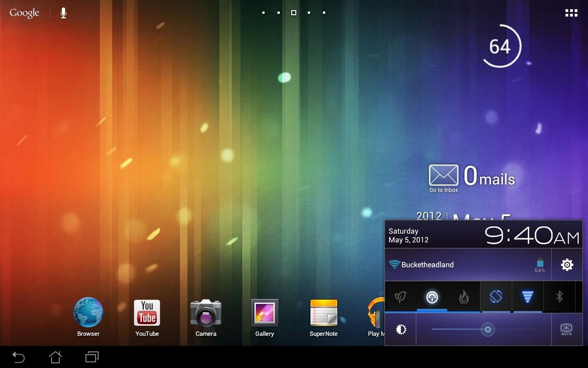The height and width of the screenshot is (368, 588).
Task: Enable power saving mode
Action: (x=401, y=297)
